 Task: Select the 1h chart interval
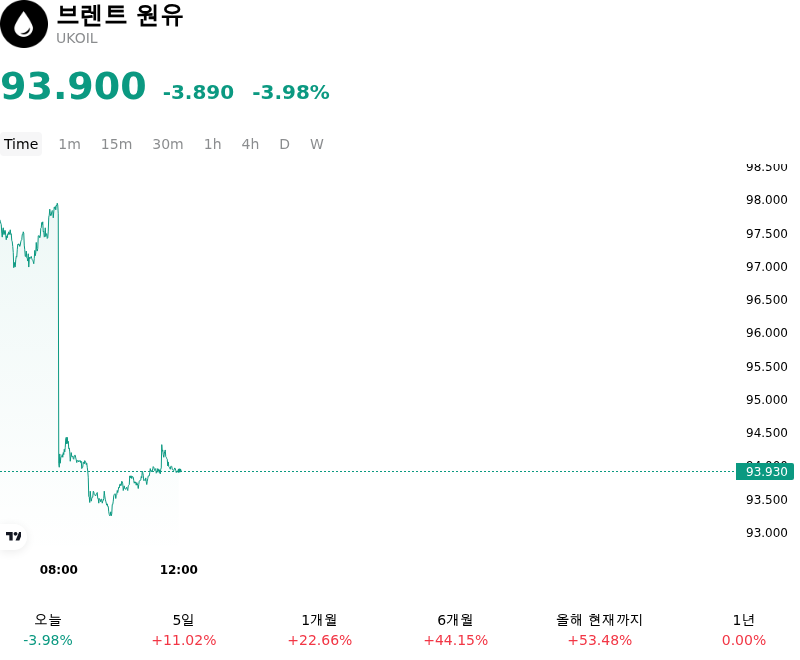(213, 144)
